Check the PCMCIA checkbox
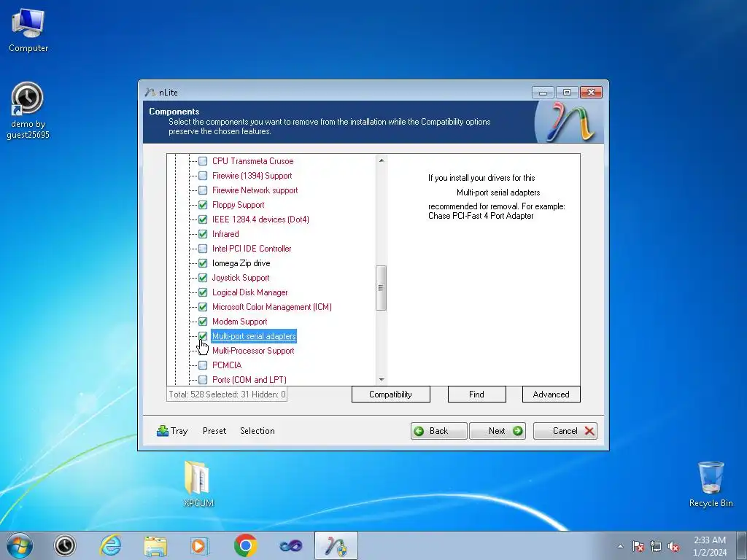This screenshot has height=560, width=747. [x=203, y=365]
